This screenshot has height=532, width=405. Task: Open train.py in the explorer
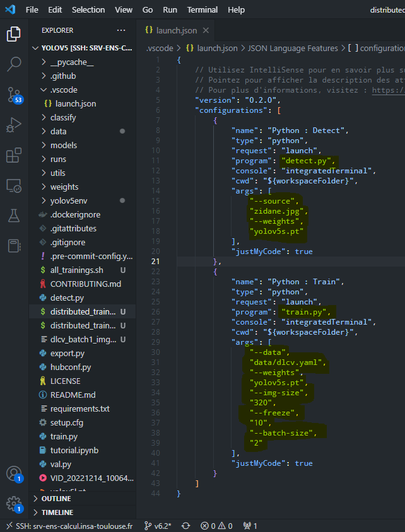click(x=83, y=437)
